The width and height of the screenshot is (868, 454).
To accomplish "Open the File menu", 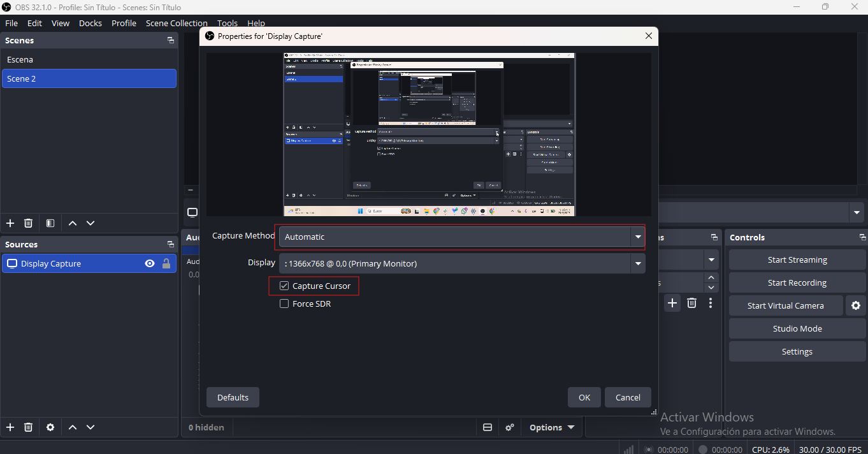I will pyautogui.click(x=11, y=23).
